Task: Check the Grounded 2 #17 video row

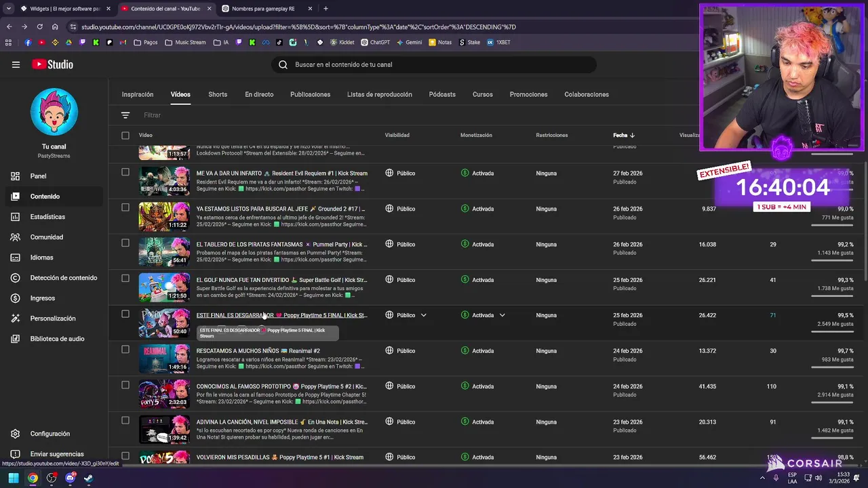Action: (125, 207)
